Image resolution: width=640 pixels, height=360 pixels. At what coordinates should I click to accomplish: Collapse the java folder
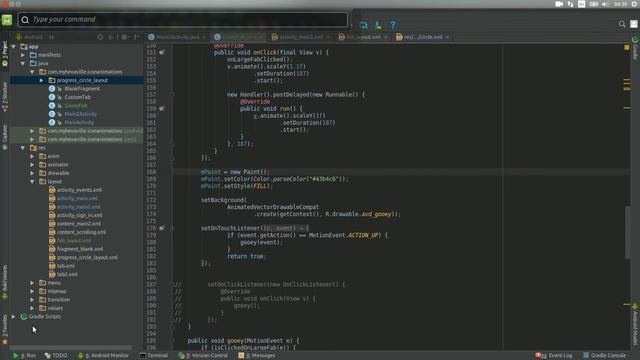(23, 63)
